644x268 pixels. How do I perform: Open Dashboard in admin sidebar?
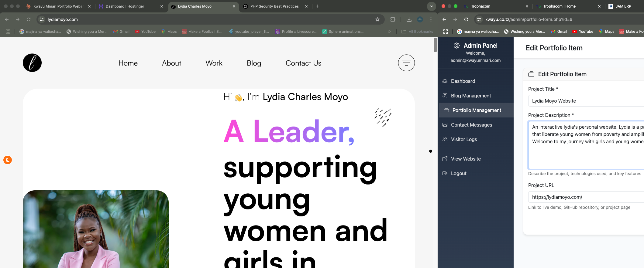pyautogui.click(x=476, y=81)
